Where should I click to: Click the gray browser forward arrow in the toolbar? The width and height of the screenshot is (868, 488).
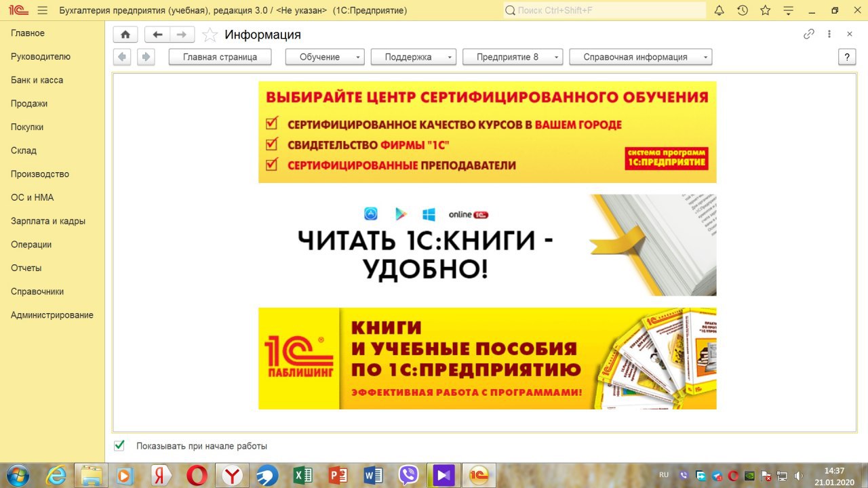click(146, 57)
